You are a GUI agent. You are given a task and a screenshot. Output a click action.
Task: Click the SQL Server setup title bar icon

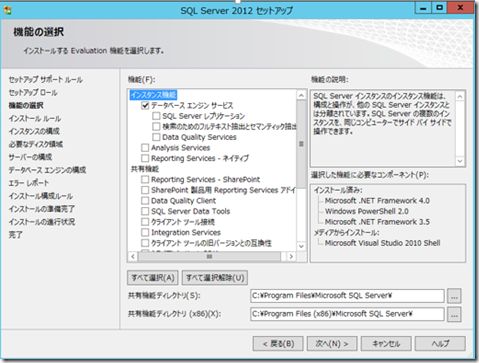[7, 10]
